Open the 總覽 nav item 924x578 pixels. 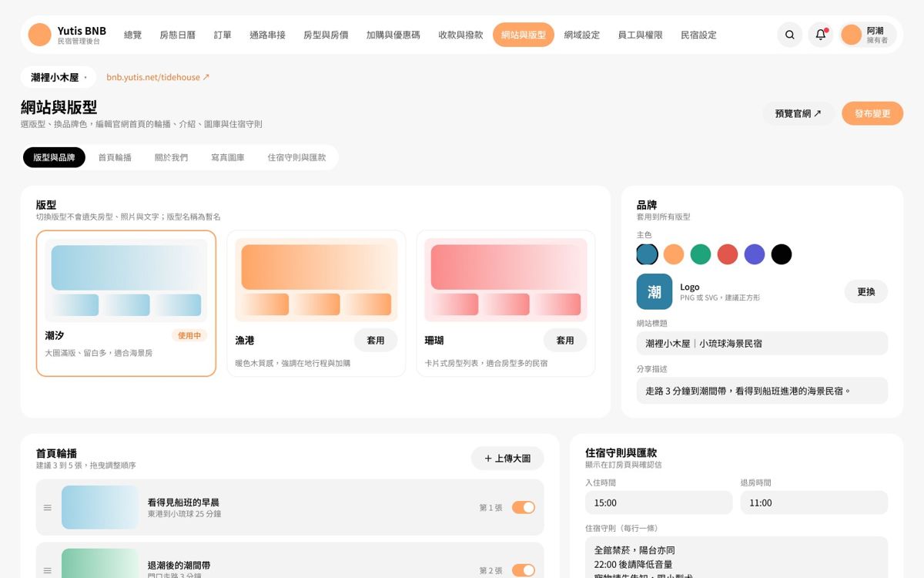point(133,35)
